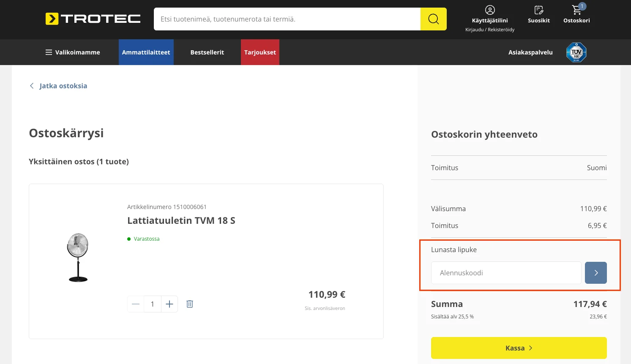This screenshot has height=364, width=631.
Task: Click the Sisältää alv 25,5 % text
Action: [x=452, y=317]
